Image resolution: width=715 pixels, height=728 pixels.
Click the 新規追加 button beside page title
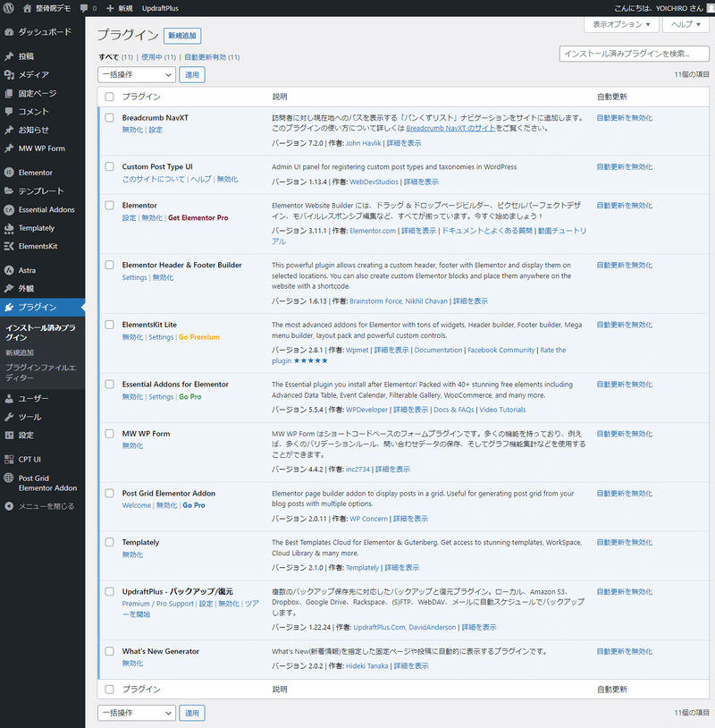(182, 36)
